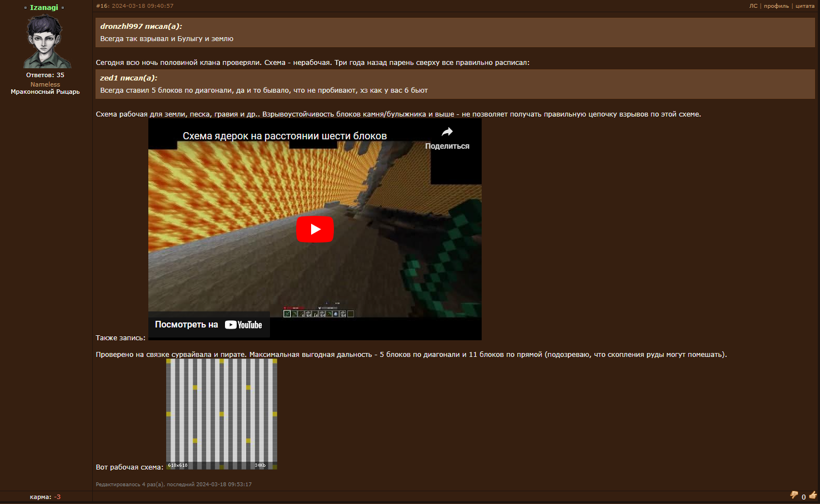Click the Поделиться share arrow icon

point(447,132)
